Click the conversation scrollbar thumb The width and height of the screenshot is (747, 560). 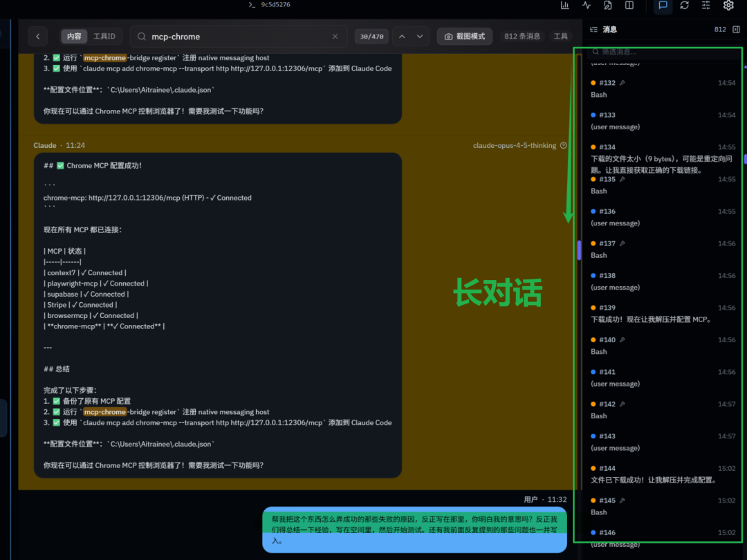579,250
